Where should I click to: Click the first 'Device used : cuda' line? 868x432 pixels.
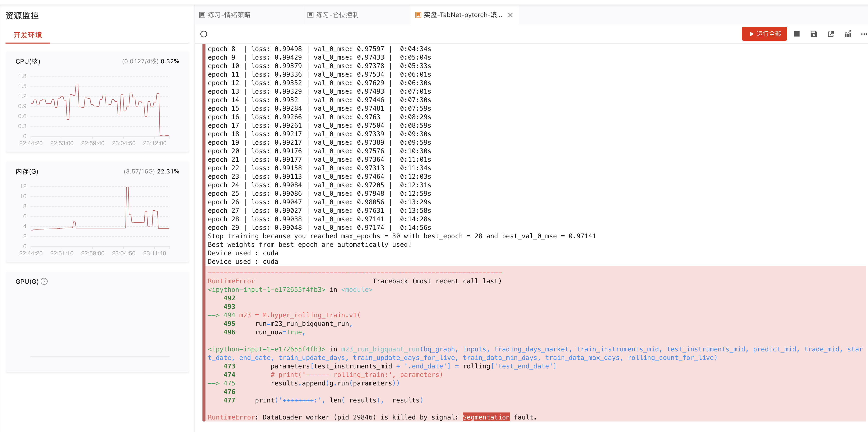click(x=243, y=253)
